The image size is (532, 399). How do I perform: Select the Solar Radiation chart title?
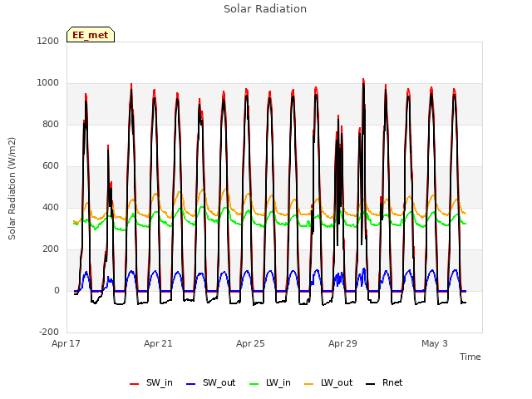[265, 9]
